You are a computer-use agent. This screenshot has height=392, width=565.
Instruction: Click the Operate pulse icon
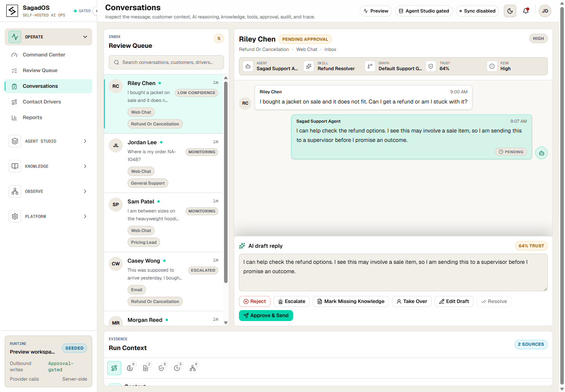[x=15, y=37]
